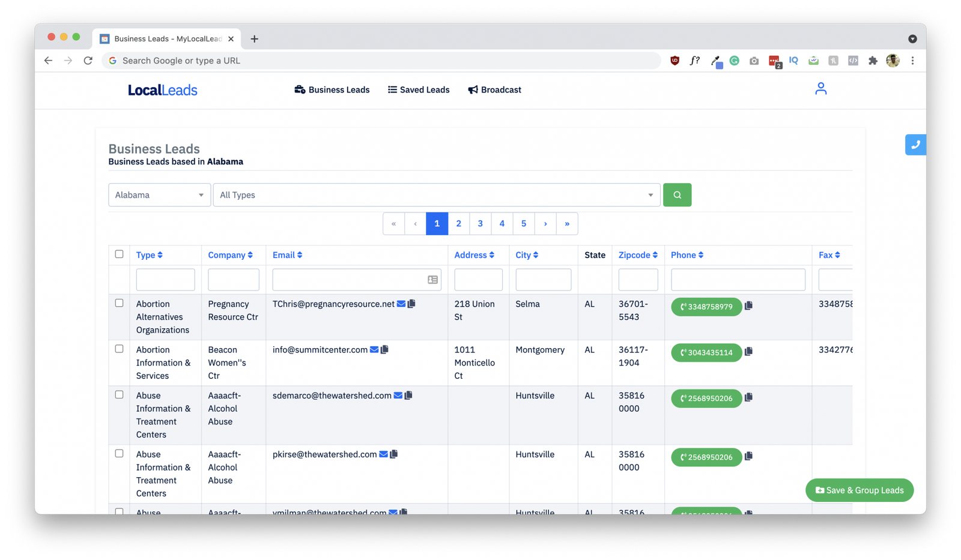
Task: Select the Beacon Women's Ctr row checkbox
Action: [x=119, y=349]
